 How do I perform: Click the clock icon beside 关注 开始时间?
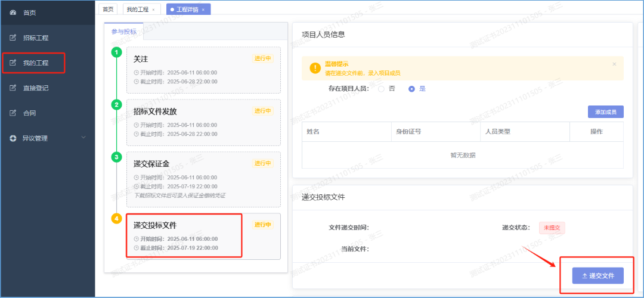point(137,73)
